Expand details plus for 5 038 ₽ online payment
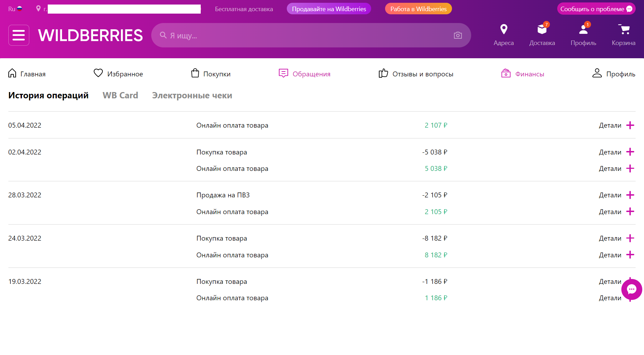Viewport: 644px width, 355px height. [x=630, y=168]
